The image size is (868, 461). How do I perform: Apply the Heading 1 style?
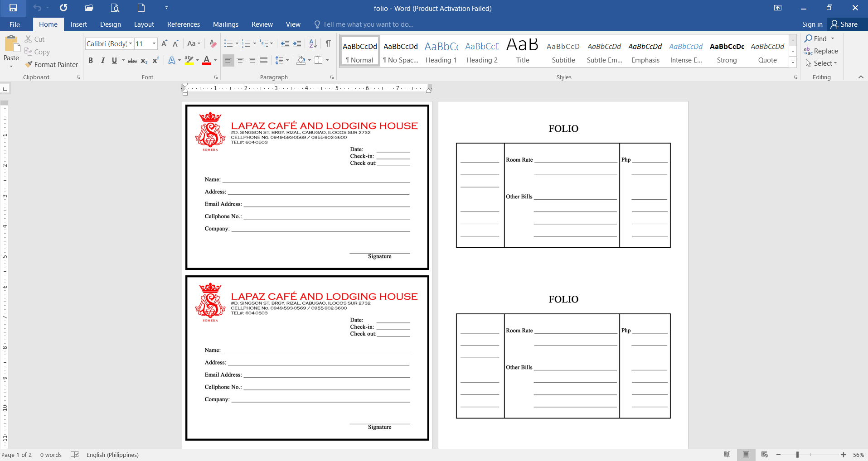[x=441, y=51]
